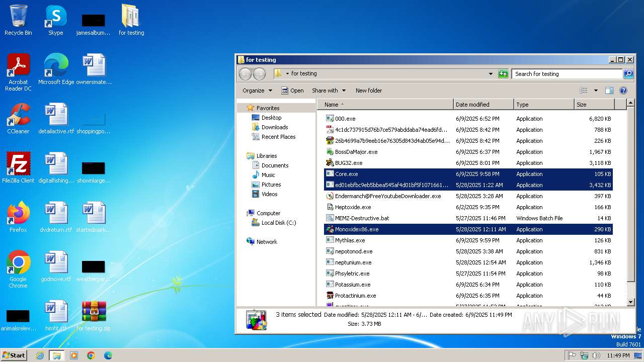Open Windows Media Player from taskbar
This screenshot has width=644, height=362.
tap(74, 355)
